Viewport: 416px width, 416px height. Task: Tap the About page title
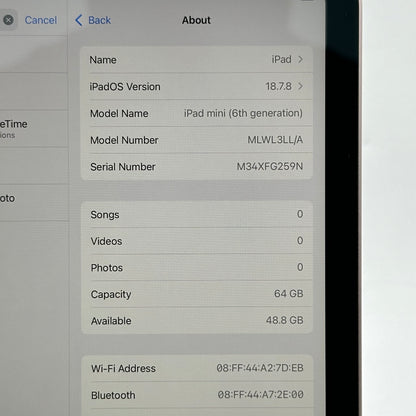tap(196, 20)
